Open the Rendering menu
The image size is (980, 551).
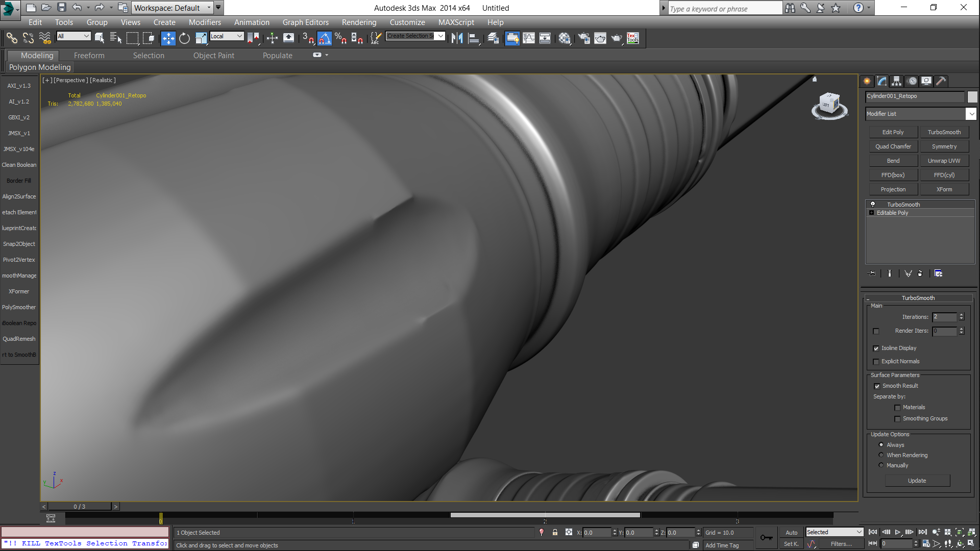(359, 22)
